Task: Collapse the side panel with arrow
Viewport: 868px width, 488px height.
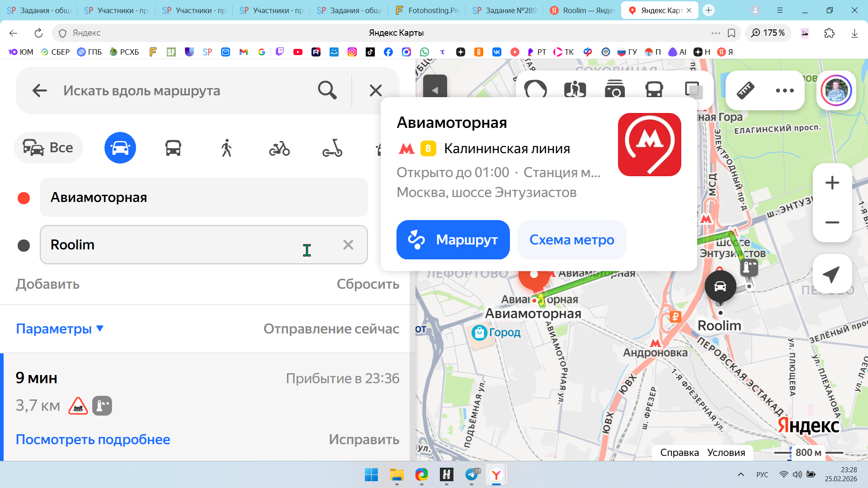Action: tap(435, 89)
